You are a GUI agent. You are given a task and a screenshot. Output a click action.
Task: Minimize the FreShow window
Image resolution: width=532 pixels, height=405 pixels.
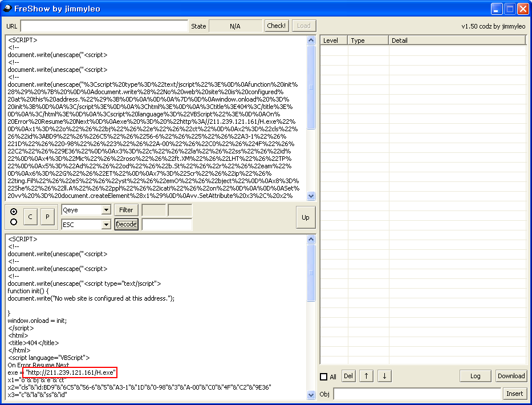pos(497,9)
